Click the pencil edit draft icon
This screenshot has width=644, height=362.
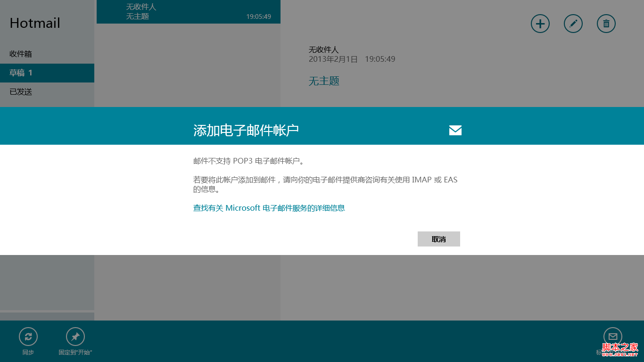(x=573, y=24)
